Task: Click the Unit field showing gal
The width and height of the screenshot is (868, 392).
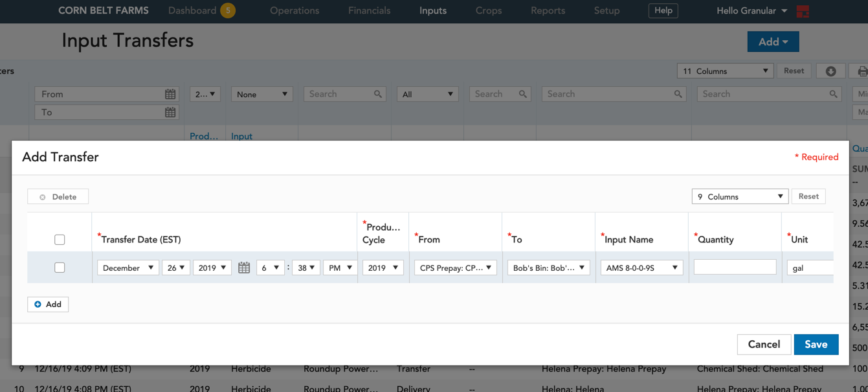Action: (810, 268)
